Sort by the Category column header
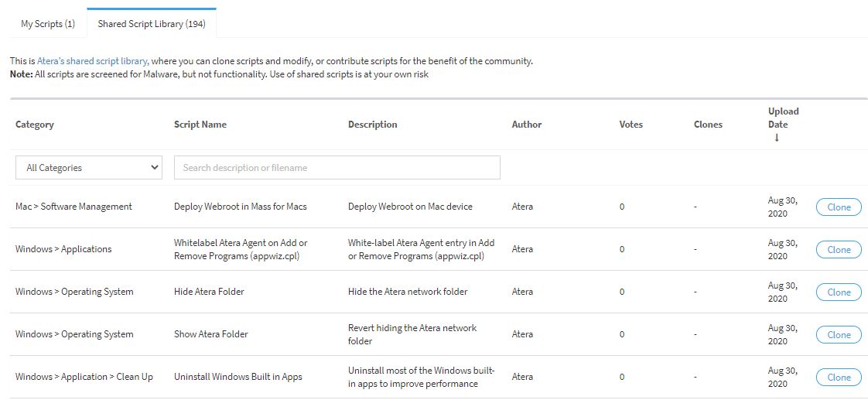This screenshot has width=868, height=400. click(x=34, y=125)
